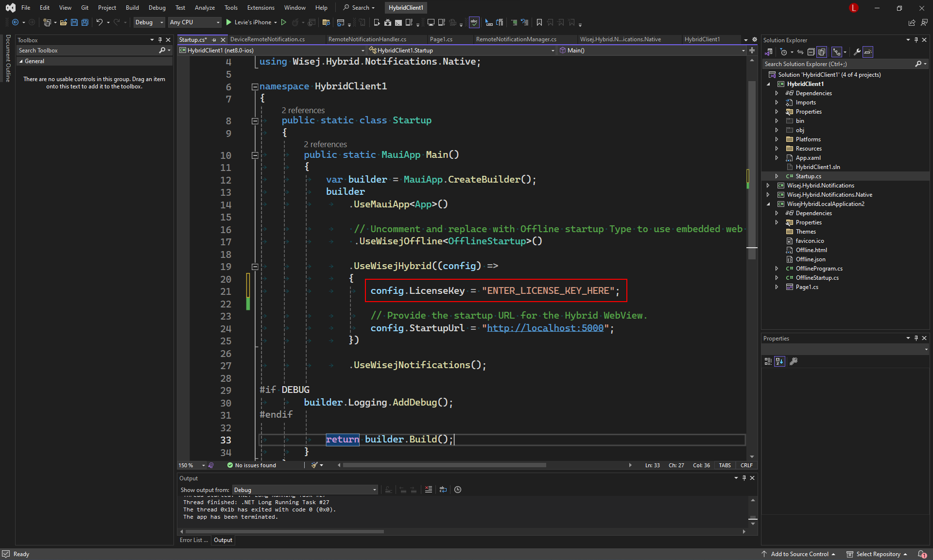Click the Live Share icon at top right
The width and height of the screenshot is (933, 560).
pos(912,22)
